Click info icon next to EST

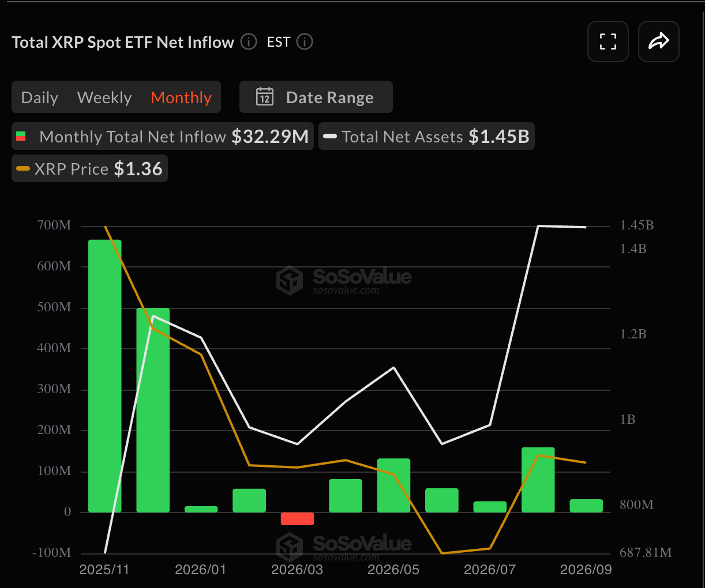click(x=305, y=42)
